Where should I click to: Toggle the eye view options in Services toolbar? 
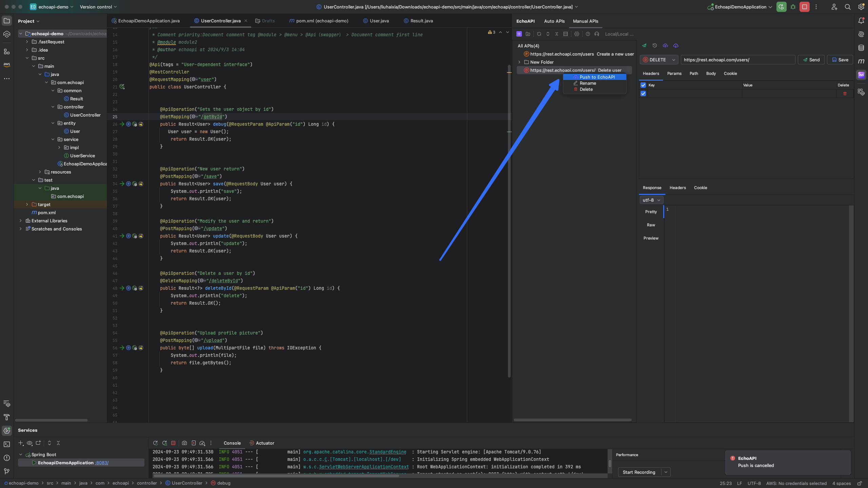click(29, 443)
